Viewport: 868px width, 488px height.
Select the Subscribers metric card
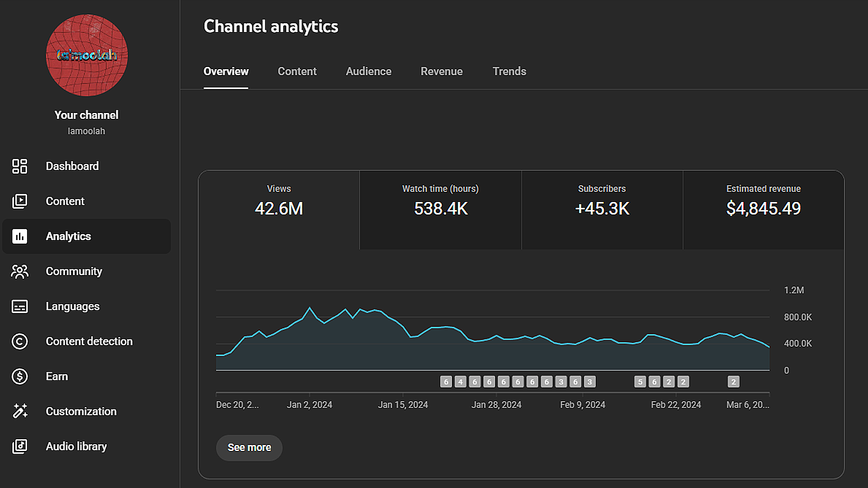tap(602, 209)
